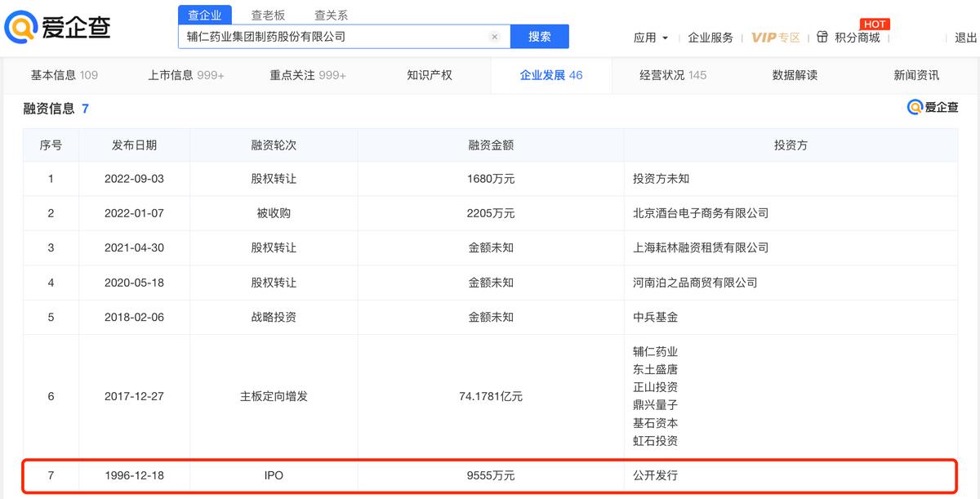
Task: Click investor 虹石投资
Action: 655,441
